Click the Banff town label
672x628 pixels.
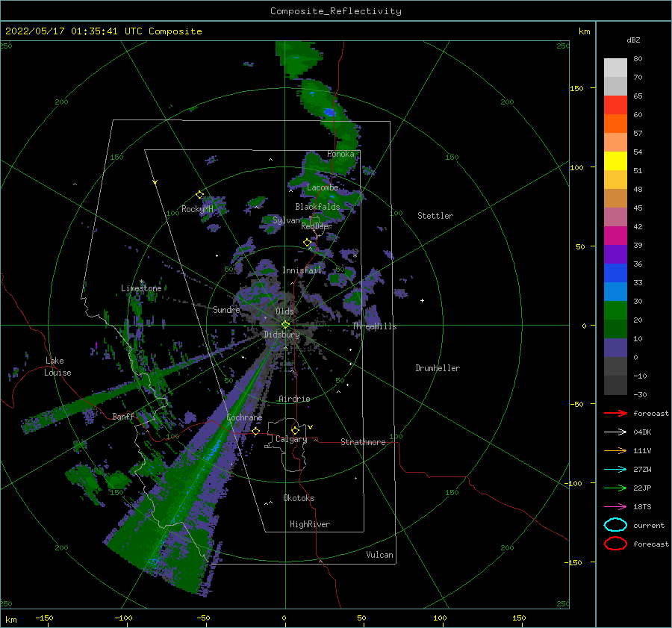(x=123, y=416)
